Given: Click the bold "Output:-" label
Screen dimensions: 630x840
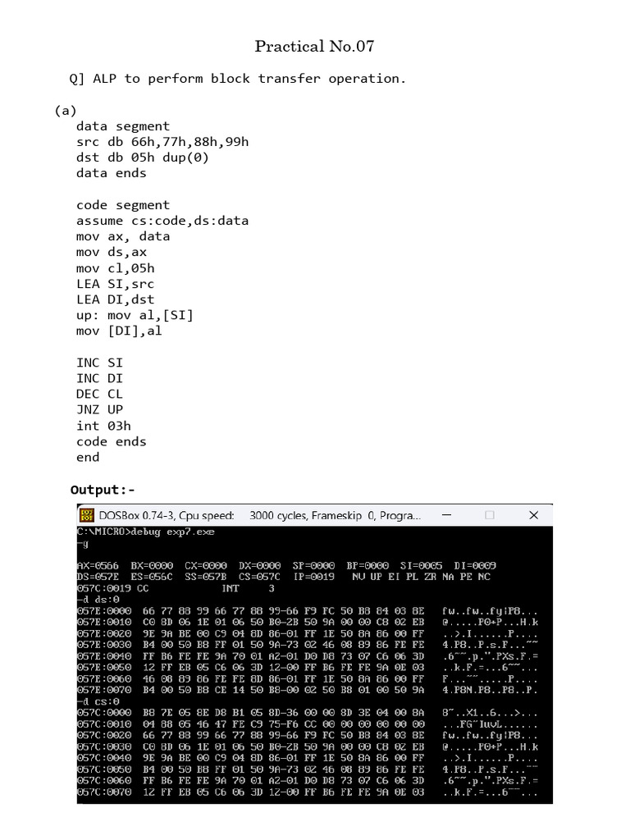Looking at the screenshot, I should click(103, 490).
